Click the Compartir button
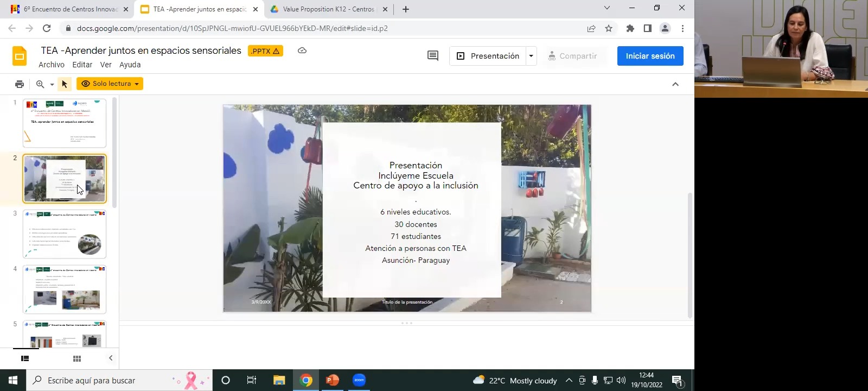This screenshot has height=391, width=868. pos(572,56)
